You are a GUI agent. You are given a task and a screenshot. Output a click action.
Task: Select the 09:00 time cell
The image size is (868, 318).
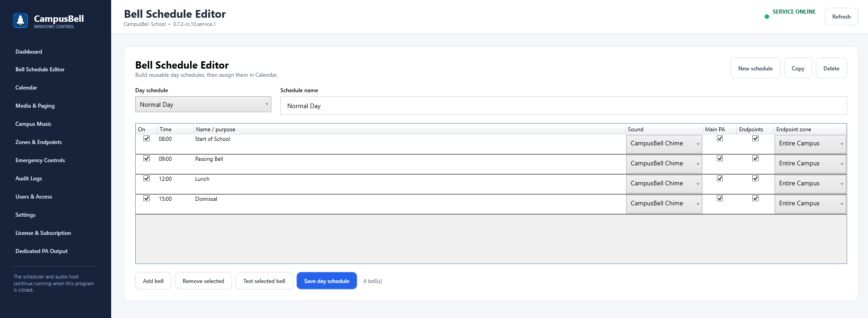(175, 164)
